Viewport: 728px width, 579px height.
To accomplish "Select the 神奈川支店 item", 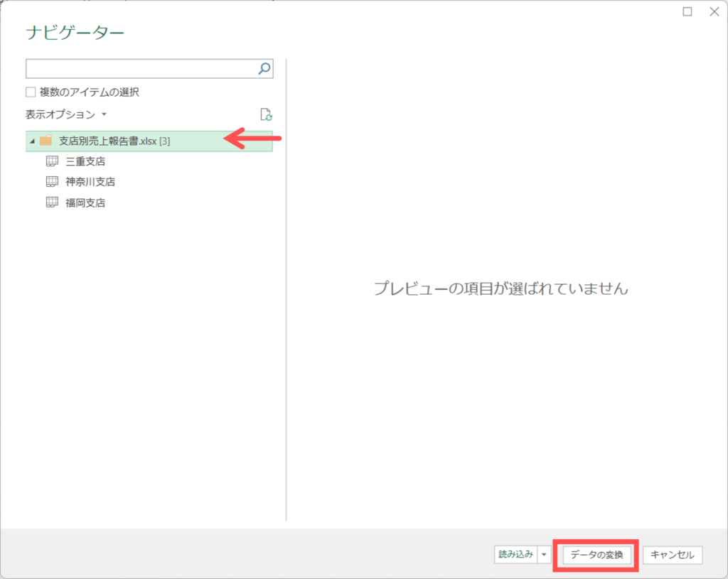I will point(90,182).
